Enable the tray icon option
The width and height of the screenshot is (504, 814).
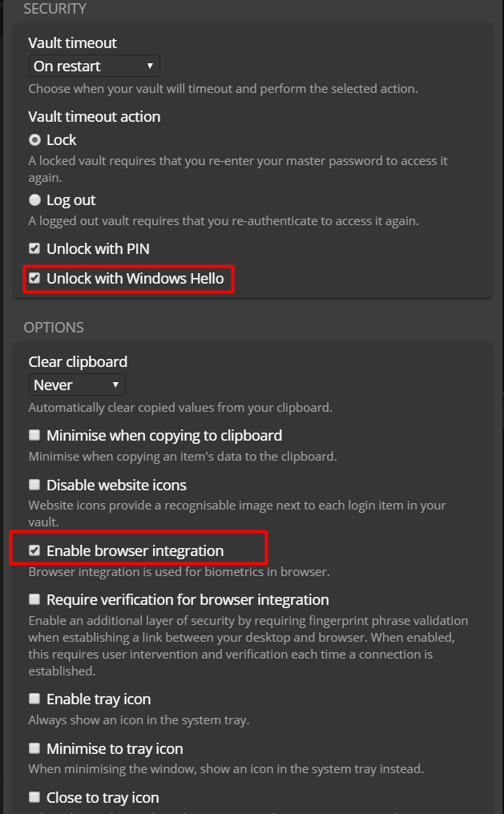click(34, 699)
